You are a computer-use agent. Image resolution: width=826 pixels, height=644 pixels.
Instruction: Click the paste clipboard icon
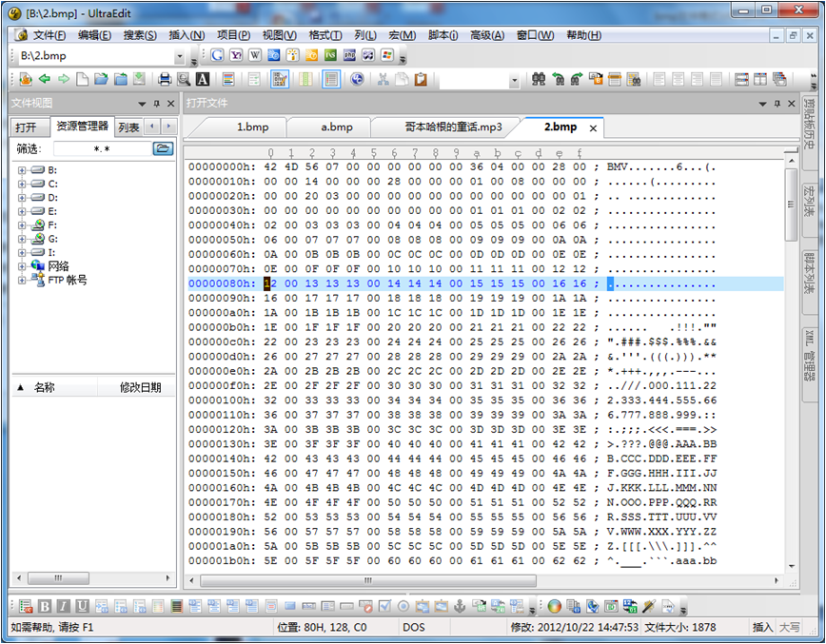pos(421,80)
